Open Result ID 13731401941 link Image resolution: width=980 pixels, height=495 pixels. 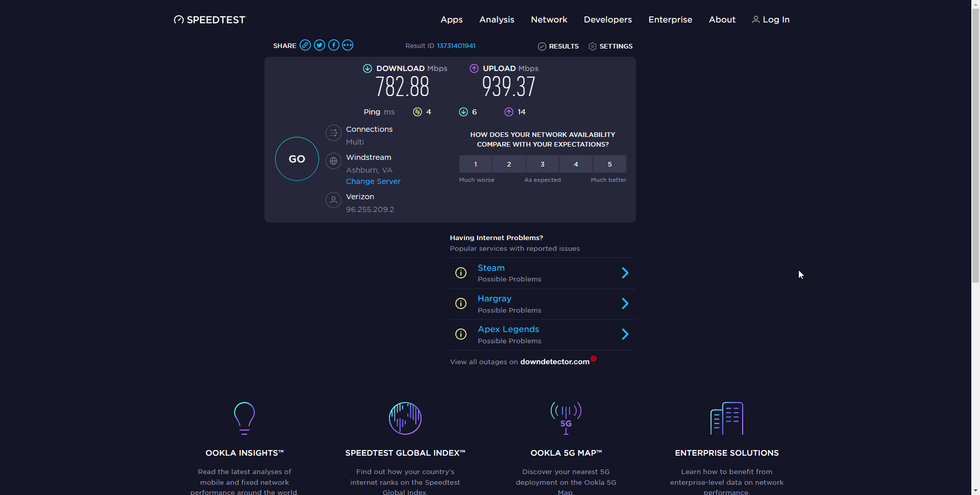pos(456,45)
